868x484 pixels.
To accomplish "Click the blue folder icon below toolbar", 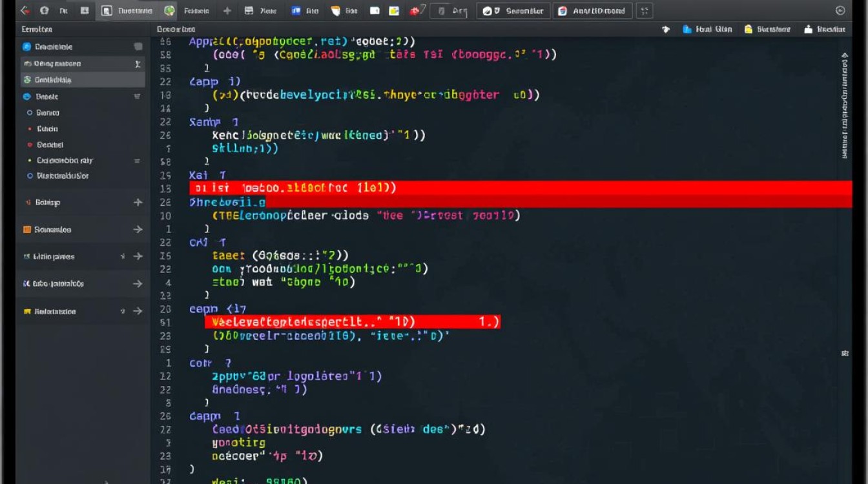I will 687,29.
